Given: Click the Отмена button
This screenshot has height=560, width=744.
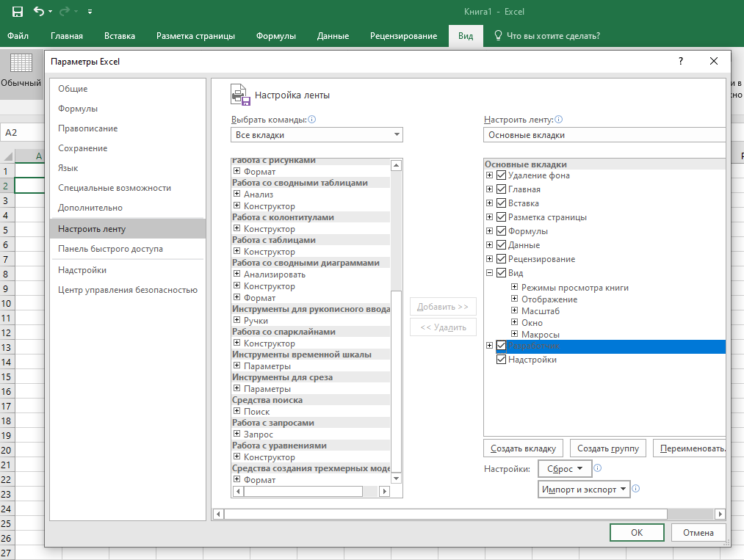Looking at the screenshot, I should click(x=698, y=533).
